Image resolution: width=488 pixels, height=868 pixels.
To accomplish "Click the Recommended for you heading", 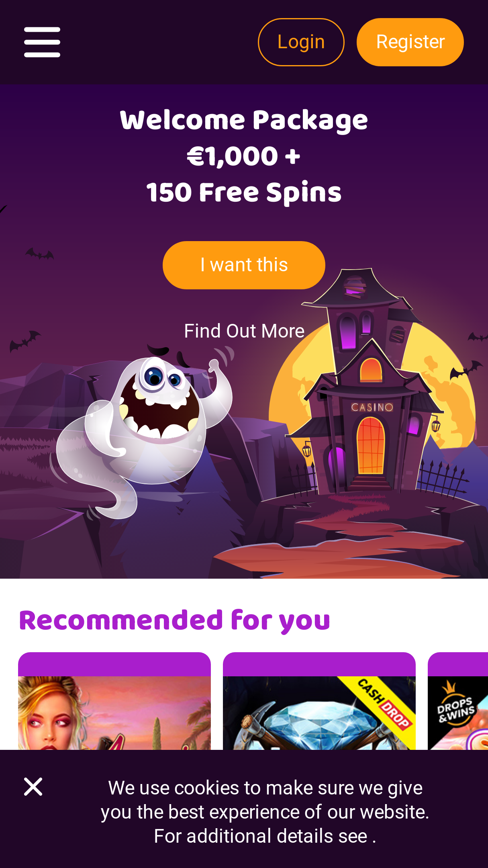I will [174, 621].
